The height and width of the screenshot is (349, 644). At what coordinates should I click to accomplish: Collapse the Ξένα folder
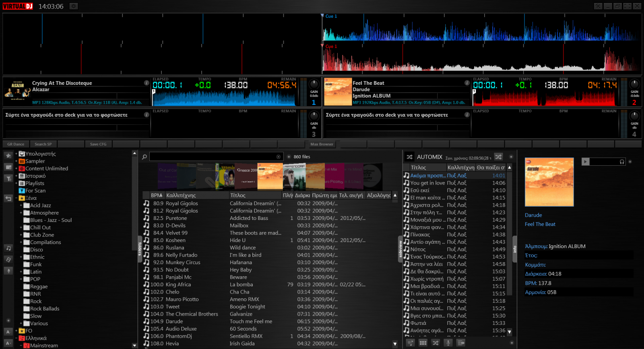[x=17, y=198]
